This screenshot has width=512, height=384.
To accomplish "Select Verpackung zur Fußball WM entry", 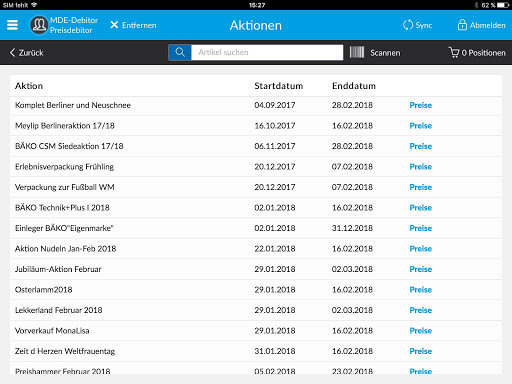I will tap(65, 187).
